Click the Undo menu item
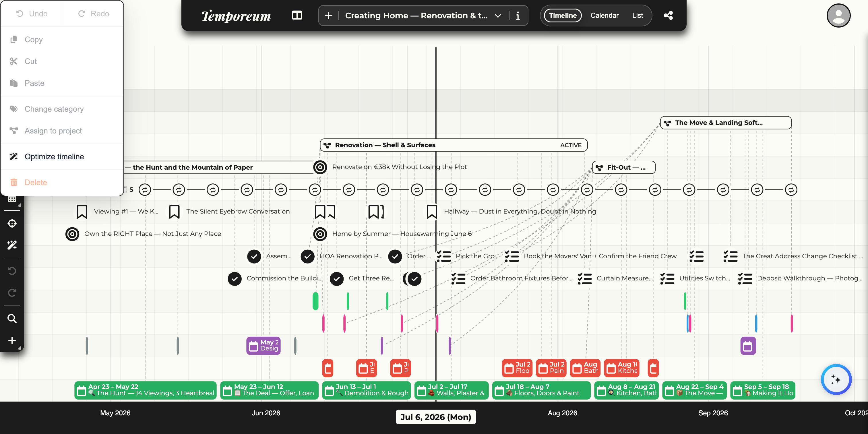The height and width of the screenshot is (434, 868). click(32, 13)
